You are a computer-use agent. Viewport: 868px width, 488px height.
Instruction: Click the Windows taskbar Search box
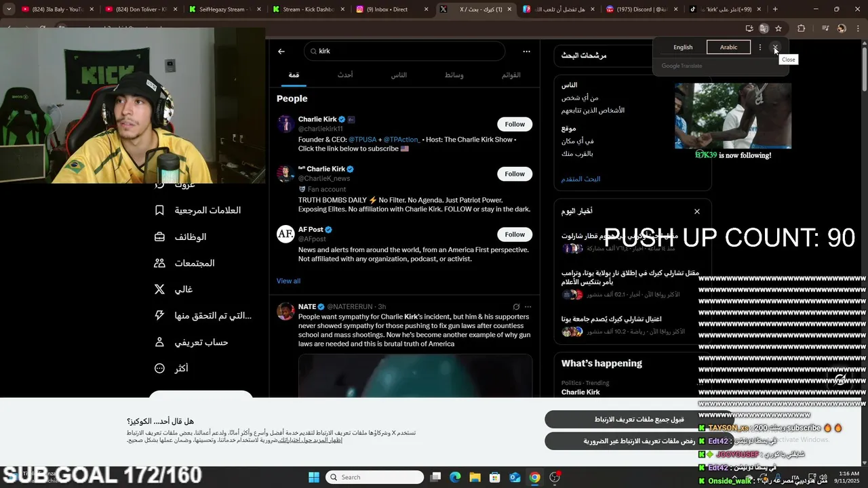374,477
